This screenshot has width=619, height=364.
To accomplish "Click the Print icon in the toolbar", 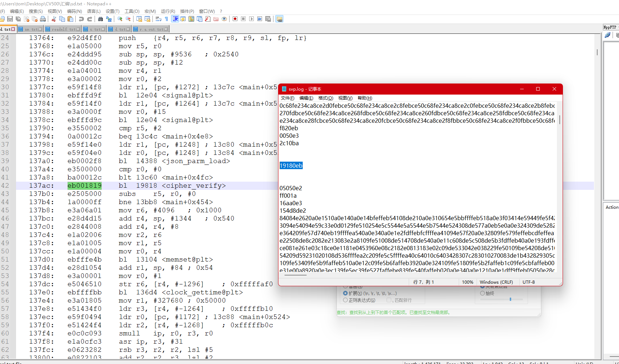I will 43,19.
